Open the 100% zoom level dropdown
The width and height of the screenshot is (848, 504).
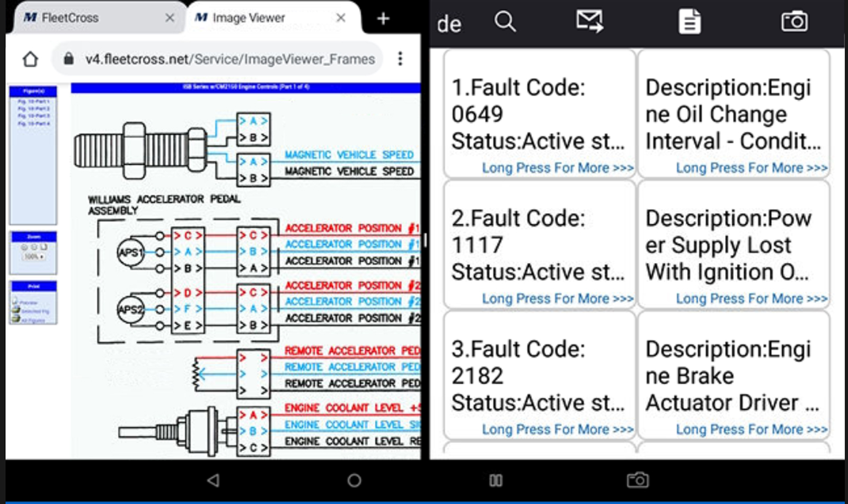[x=34, y=257]
